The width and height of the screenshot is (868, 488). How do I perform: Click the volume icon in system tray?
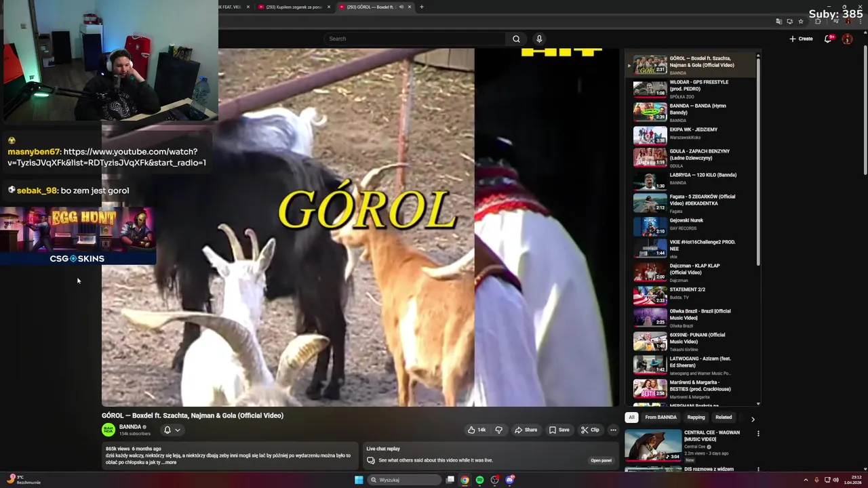[837, 480]
